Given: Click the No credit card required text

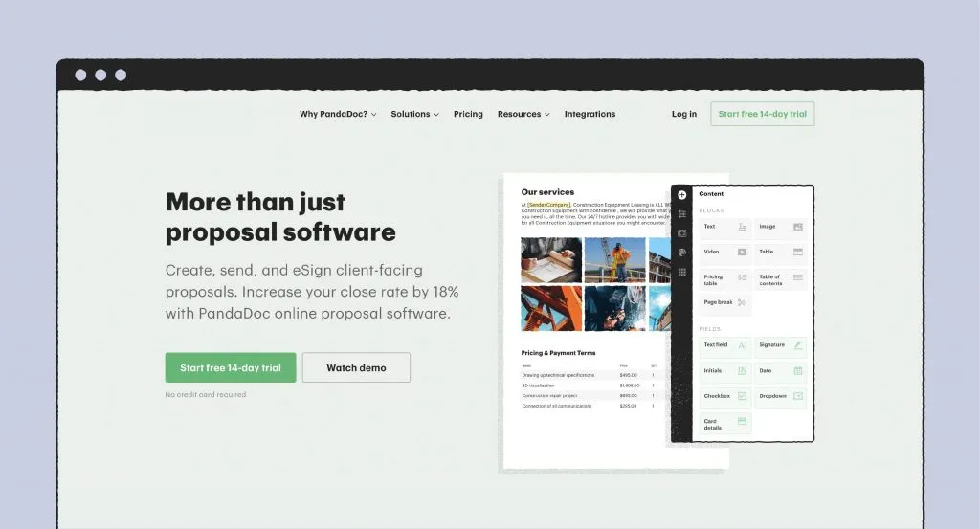Looking at the screenshot, I should (206, 395).
